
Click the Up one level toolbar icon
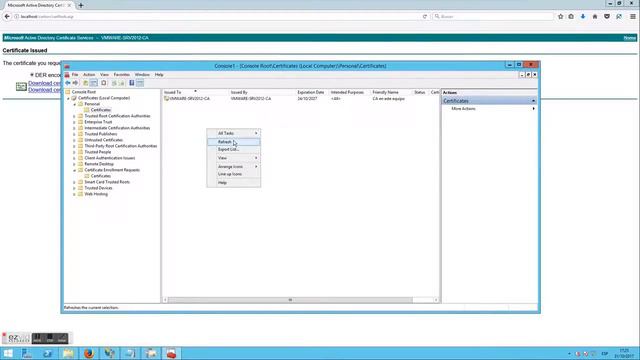(85, 83)
